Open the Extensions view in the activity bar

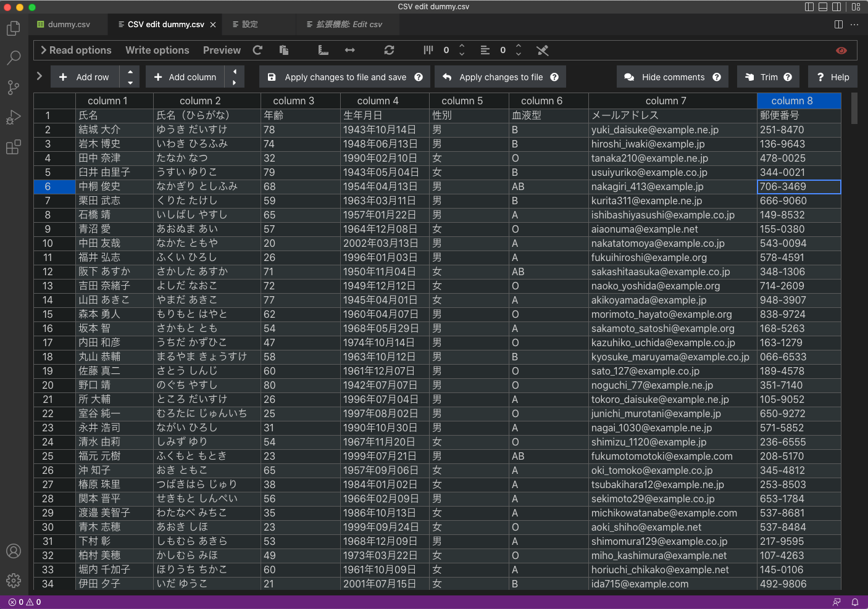(13, 147)
